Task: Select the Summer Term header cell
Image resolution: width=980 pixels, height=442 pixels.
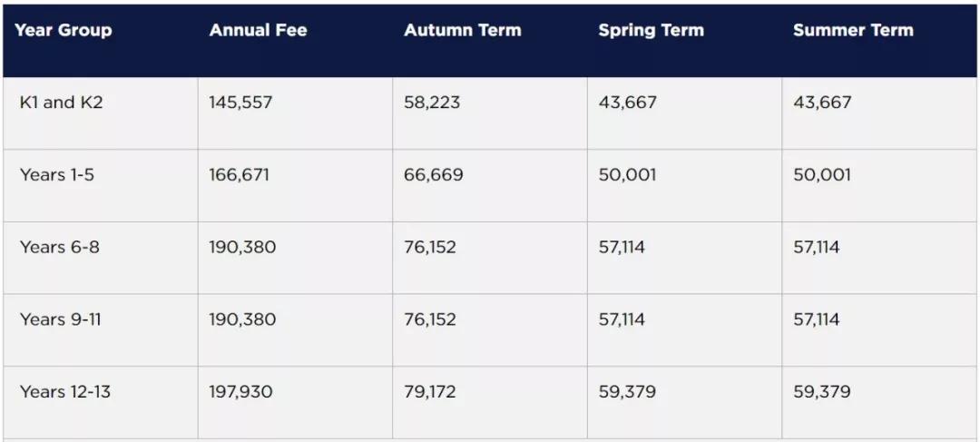Action: pyautogui.click(x=853, y=30)
